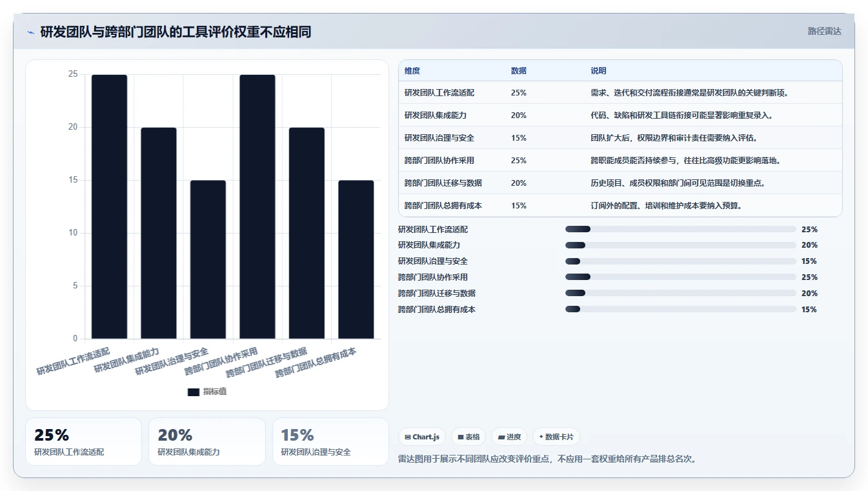
Task: Click the 说明 column header
Action: pyautogui.click(x=598, y=71)
